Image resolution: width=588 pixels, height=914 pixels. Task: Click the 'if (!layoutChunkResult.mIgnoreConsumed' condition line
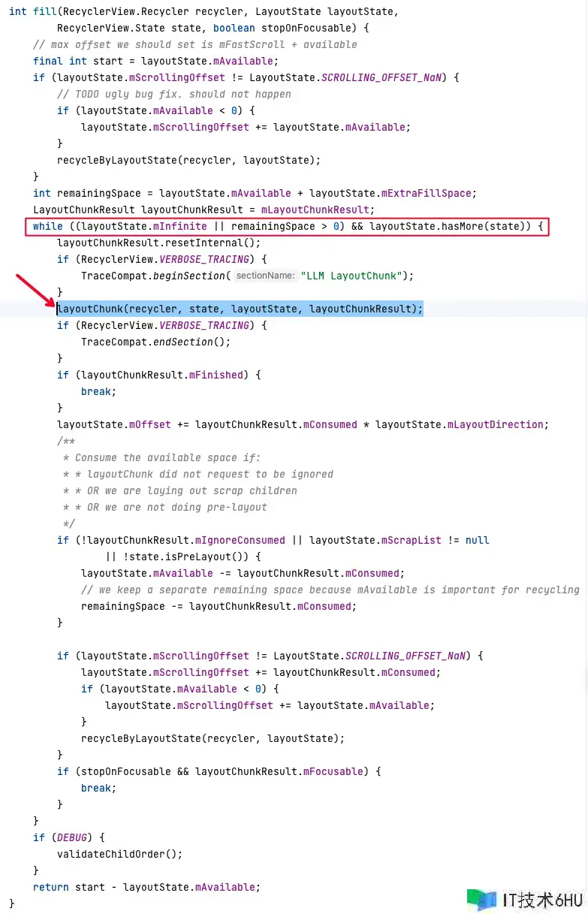coord(273,540)
